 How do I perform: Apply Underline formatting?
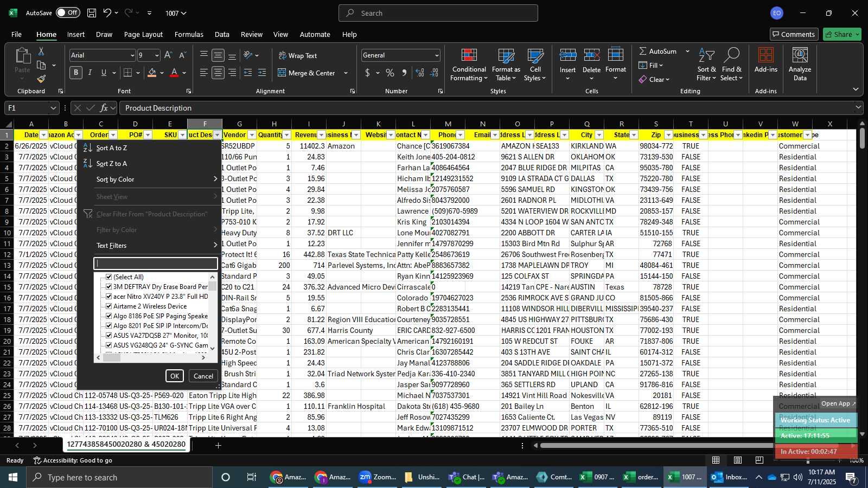[x=104, y=73]
